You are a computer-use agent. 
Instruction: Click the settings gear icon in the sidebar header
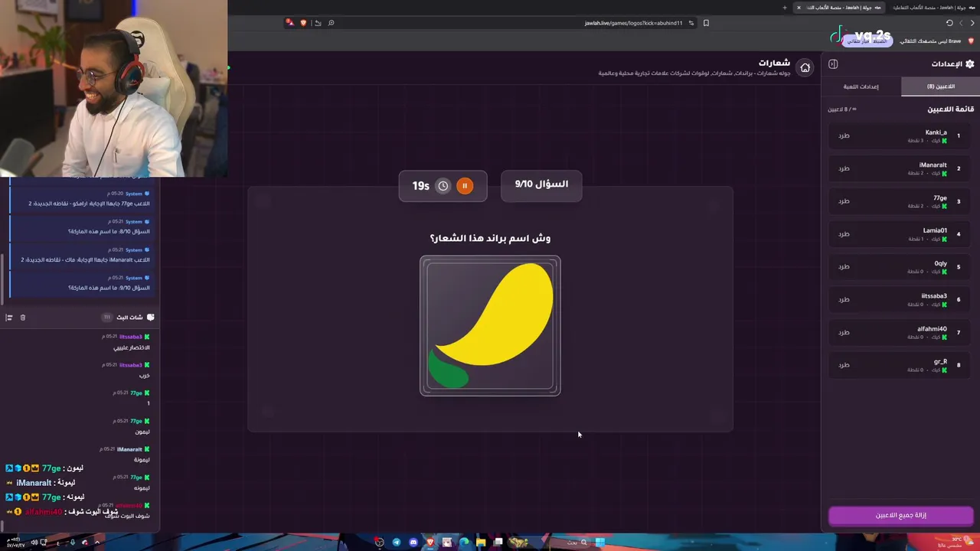[x=969, y=64]
